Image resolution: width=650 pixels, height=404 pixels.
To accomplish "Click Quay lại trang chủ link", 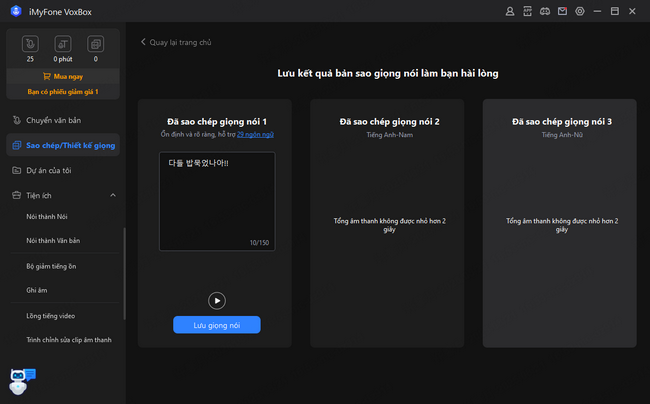I will (x=180, y=42).
